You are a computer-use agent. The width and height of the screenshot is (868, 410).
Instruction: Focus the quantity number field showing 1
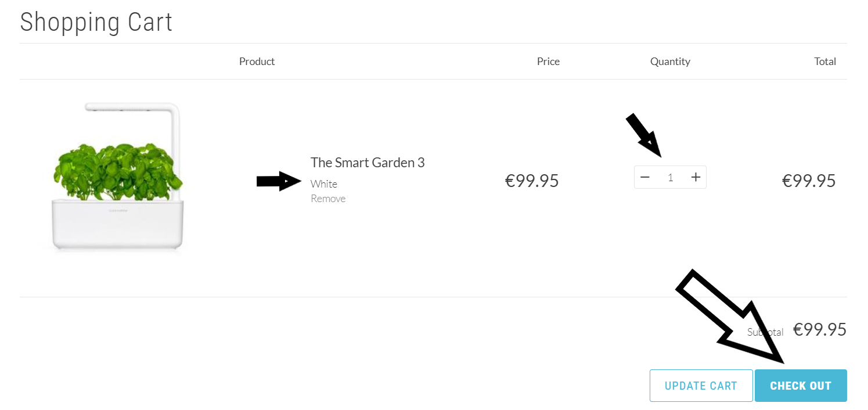[670, 178]
